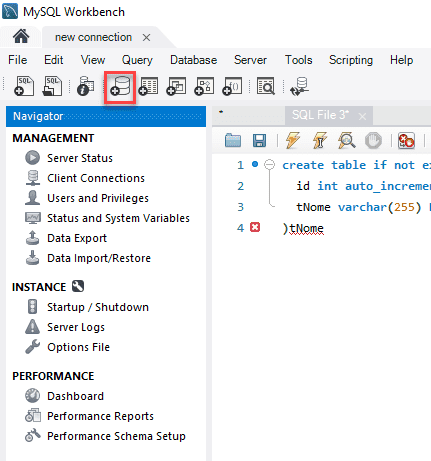431x461 pixels.
Task: Close the SQL File 3 tab
Action: [x=362, y=116]
